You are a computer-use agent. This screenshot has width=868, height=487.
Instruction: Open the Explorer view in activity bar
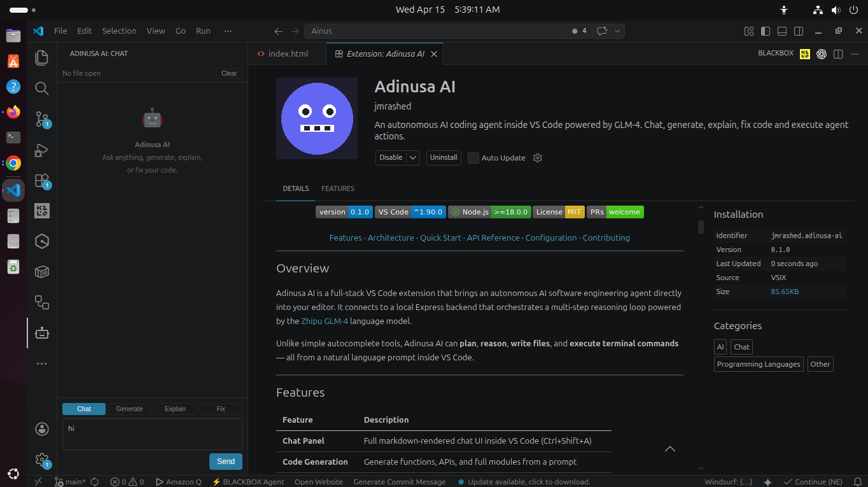tap(42, 57)
